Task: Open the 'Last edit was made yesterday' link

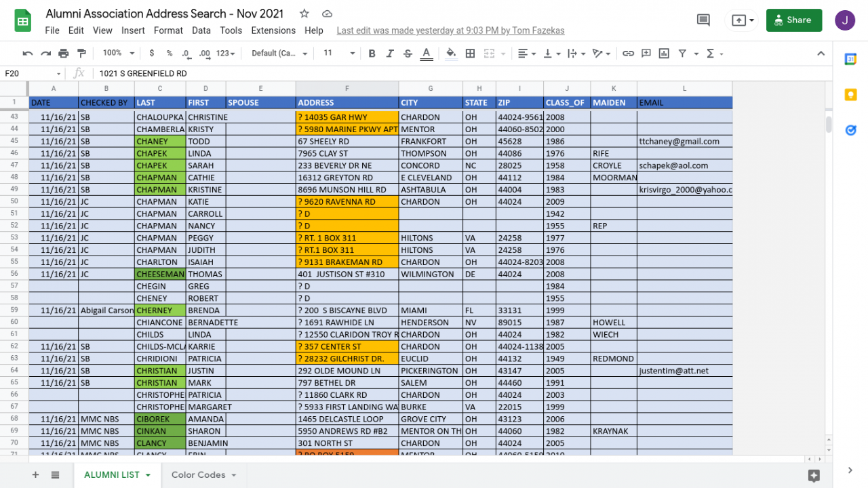Action: (x=450, y=30)
